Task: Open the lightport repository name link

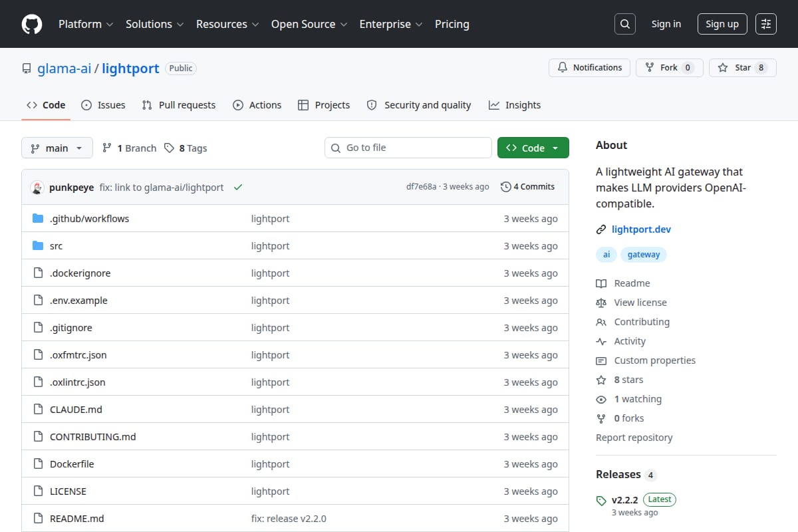Action: coord(130,68)
